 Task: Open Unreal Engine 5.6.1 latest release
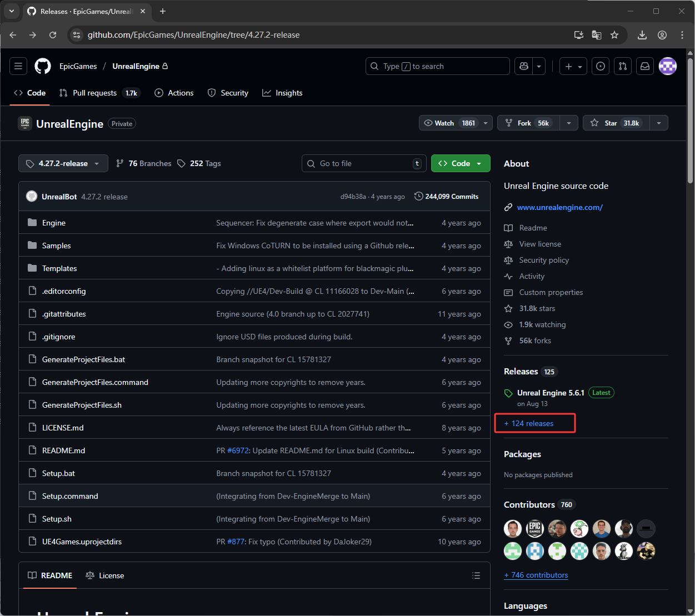tap(551, 393)
